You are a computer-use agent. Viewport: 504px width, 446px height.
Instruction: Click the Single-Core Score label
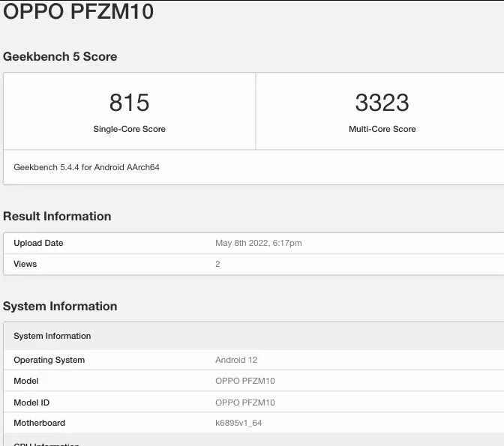click(x=129, y=129)
